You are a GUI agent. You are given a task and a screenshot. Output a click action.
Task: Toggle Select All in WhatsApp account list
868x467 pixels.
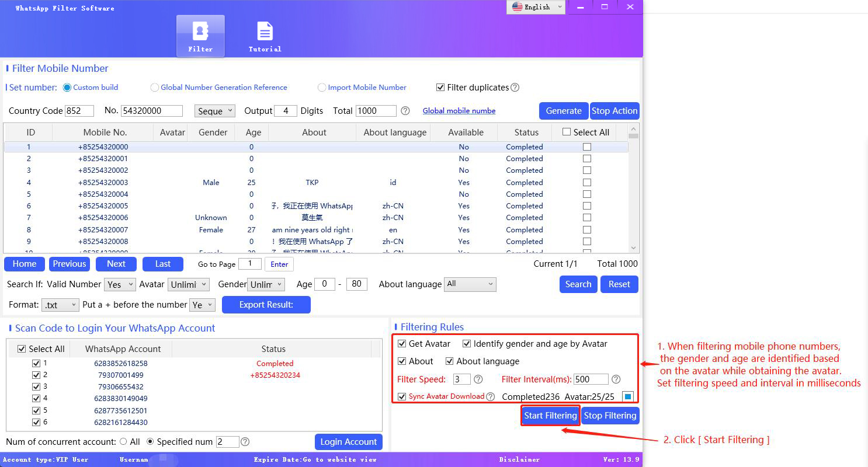pos(22,349)
